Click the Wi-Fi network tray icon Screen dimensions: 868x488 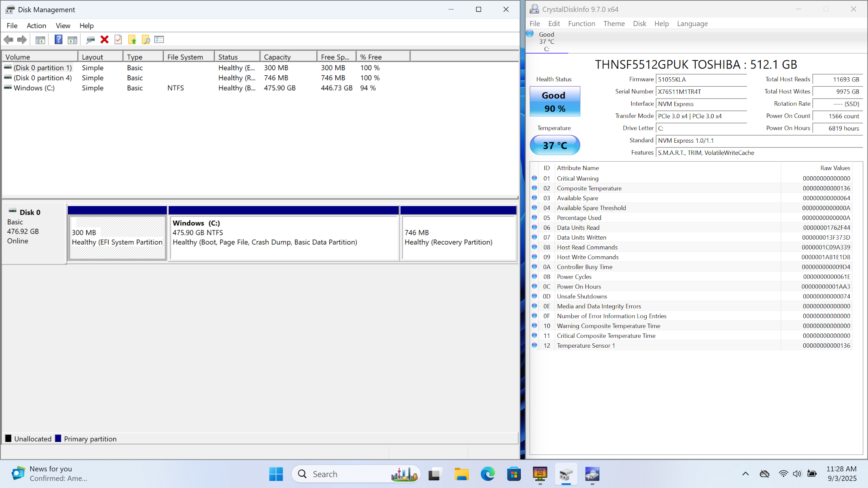click(783, 474)
